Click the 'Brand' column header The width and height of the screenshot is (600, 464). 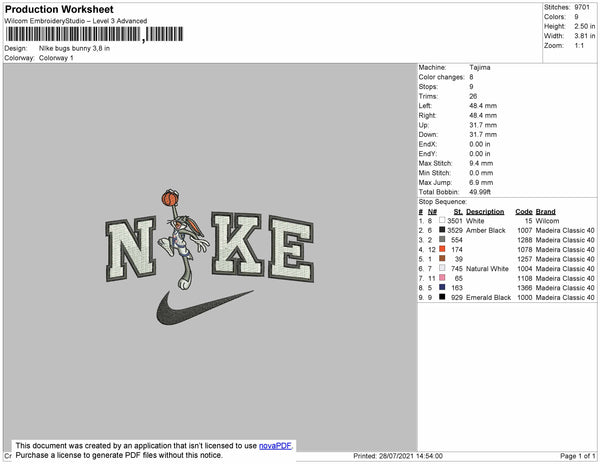[x=545, y=212]
